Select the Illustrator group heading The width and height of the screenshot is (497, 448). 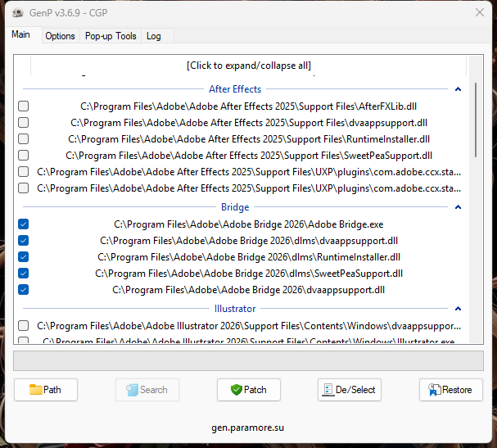click(235, 309)
